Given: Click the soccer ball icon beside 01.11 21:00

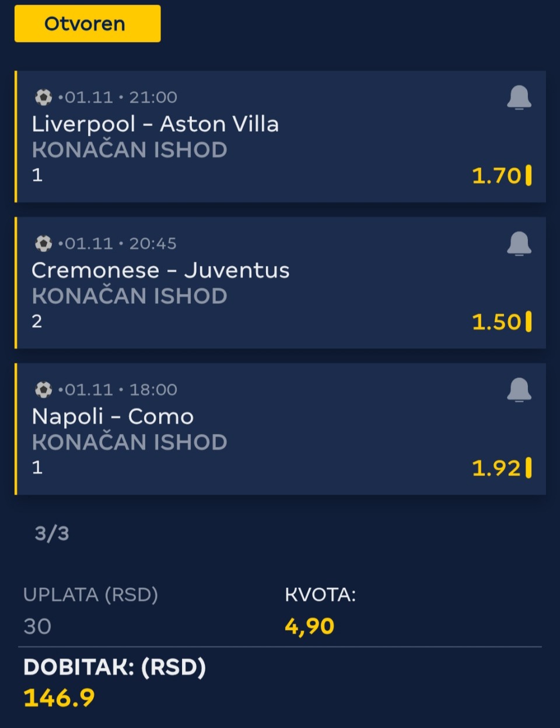Looking at the screenshot, I should (x=43, y=97).
